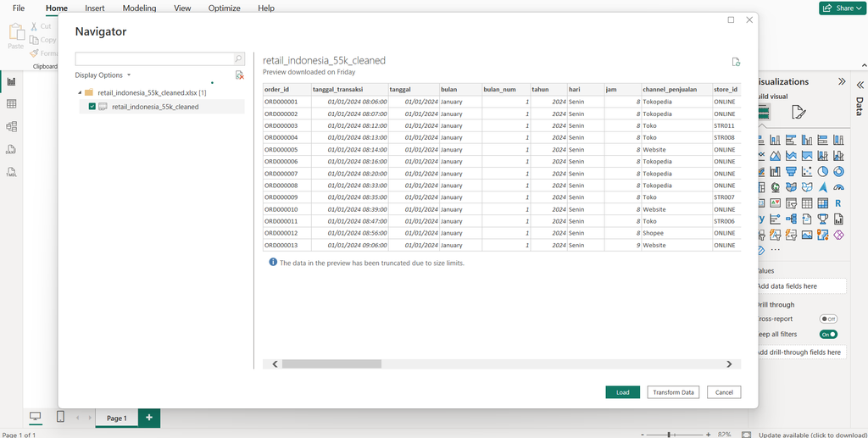
Task: Open the Format visual paintbrush tab
Action: 798,113
